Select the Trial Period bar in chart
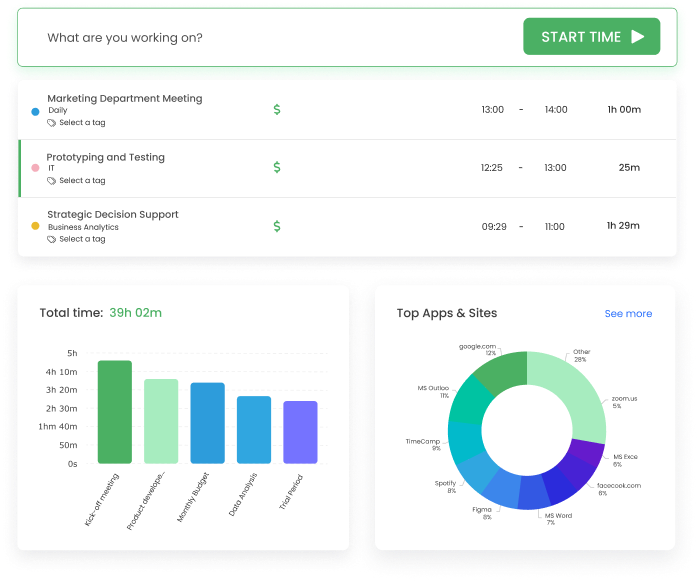This screenshot has height=582, width=698. click(x=300, y=432)
